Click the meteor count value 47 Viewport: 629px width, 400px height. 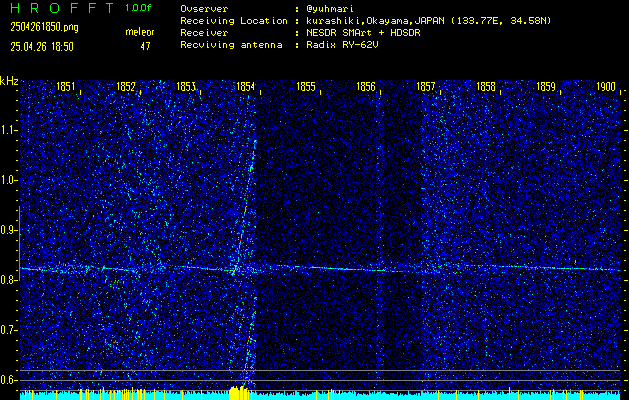pyautogui.click(x=145, y=47)
